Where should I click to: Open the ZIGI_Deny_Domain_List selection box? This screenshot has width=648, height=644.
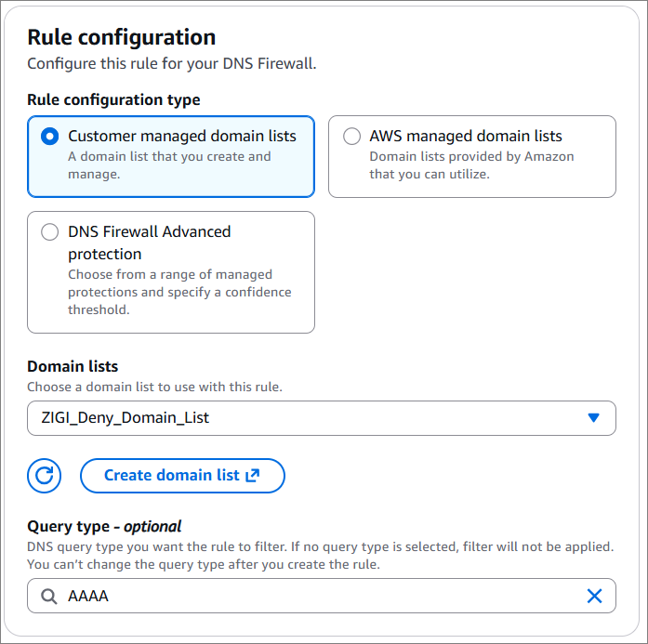(x=322, y=418)
